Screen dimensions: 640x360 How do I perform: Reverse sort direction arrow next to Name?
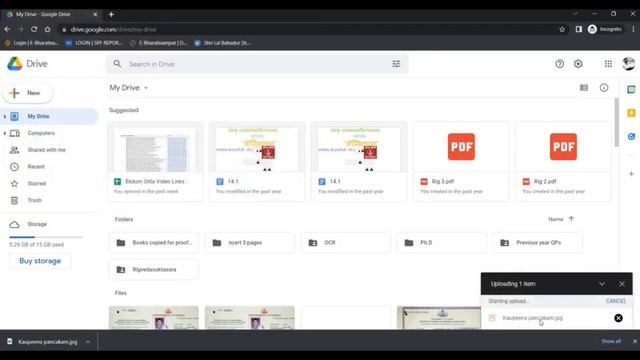click(571, 219)
